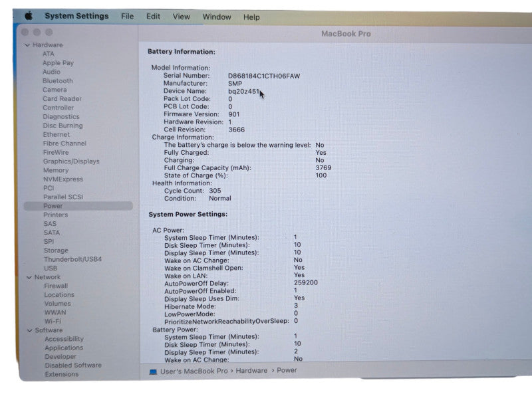Select Storage in the sidebar
The width and height of the screenshot is (532, 400).
[x=56, y=250]
